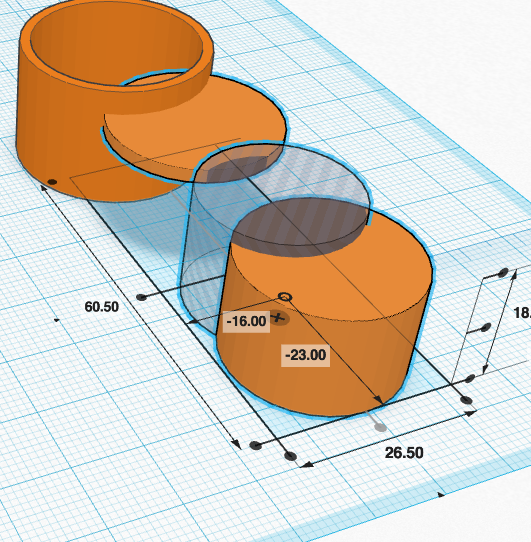Click the -23.00 offset dimension value
Screen dimensions: 531x542
click(x=306, y=355)
